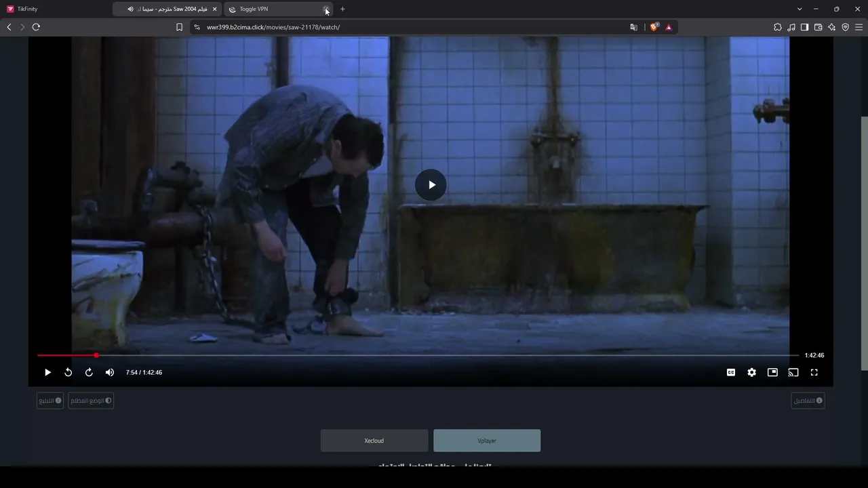
Task: Open the media playback music-note icon
Action: pos(791,27)
